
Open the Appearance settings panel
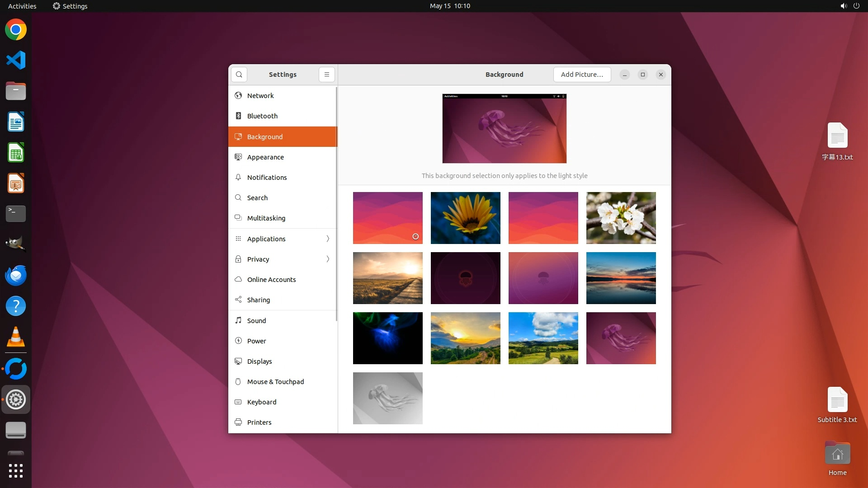tap(265, 157)
